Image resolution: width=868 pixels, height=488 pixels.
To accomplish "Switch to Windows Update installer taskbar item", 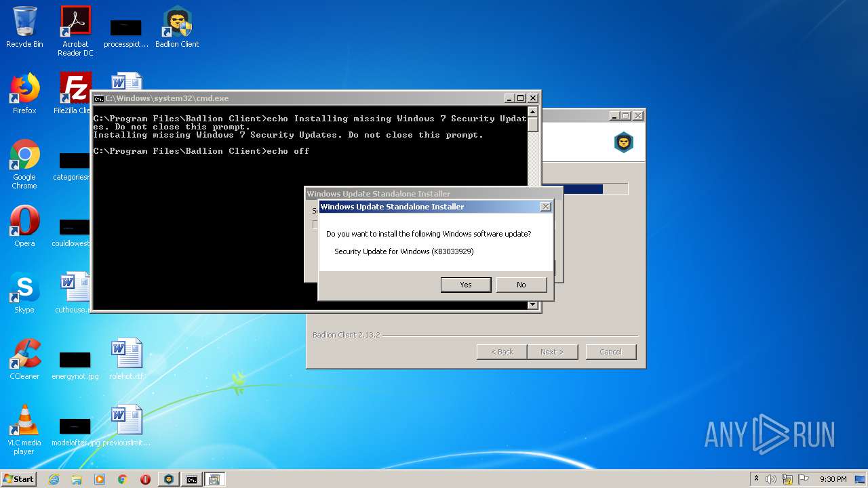I will [215, 479].
